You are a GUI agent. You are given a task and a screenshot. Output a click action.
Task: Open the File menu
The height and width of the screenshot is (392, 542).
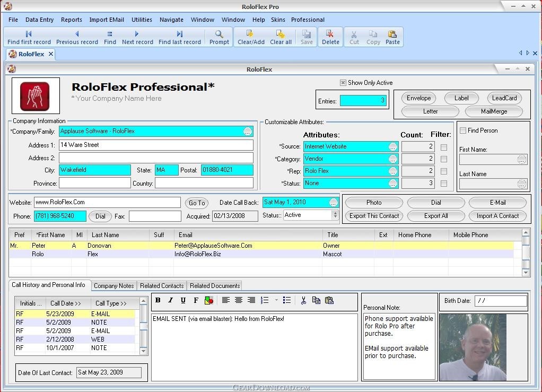click(13, 20)
